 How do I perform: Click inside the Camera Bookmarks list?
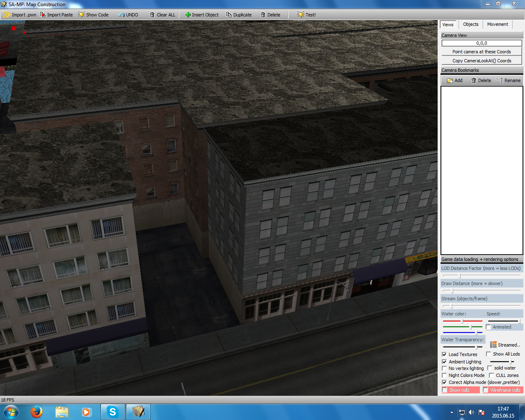tap(482, 170)
